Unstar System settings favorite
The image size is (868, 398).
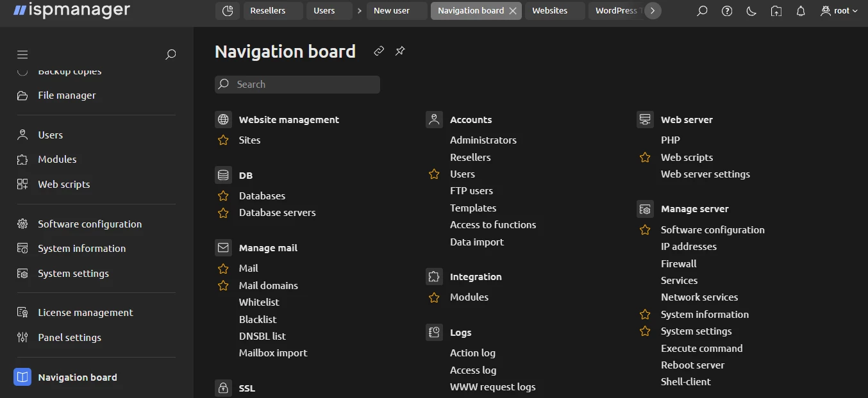tap(644, 331)
